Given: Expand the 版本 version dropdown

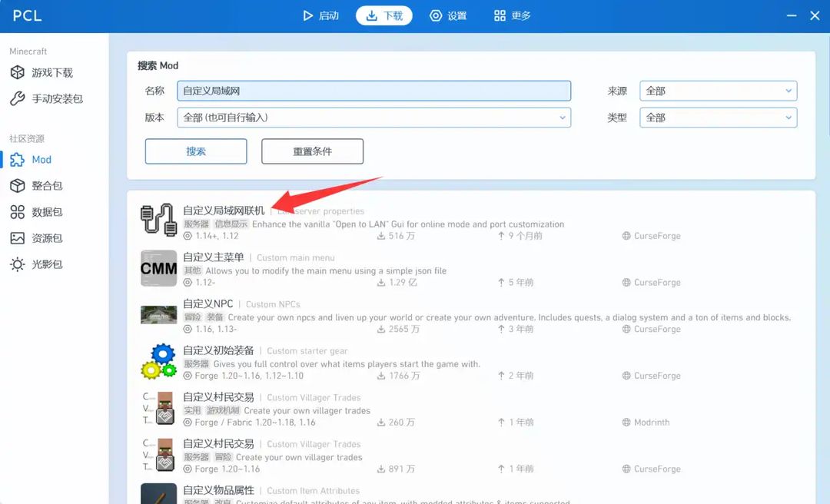Looking at the screenshot, I should point(373,118).
